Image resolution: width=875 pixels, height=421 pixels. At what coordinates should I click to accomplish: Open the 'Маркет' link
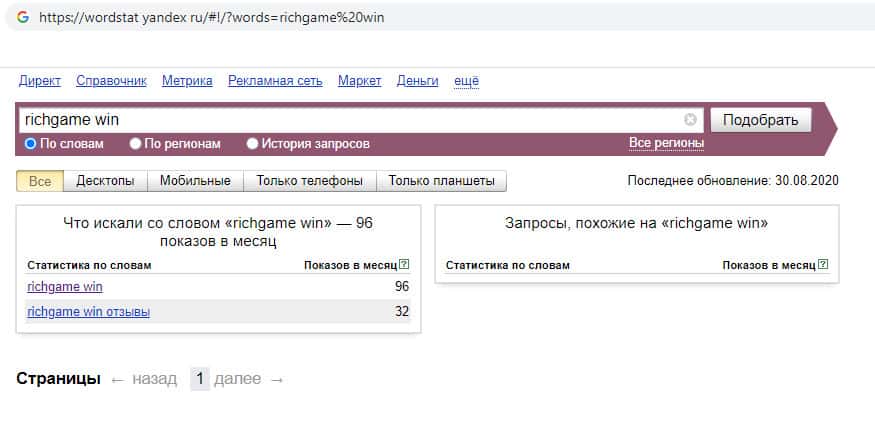(359, 81)
